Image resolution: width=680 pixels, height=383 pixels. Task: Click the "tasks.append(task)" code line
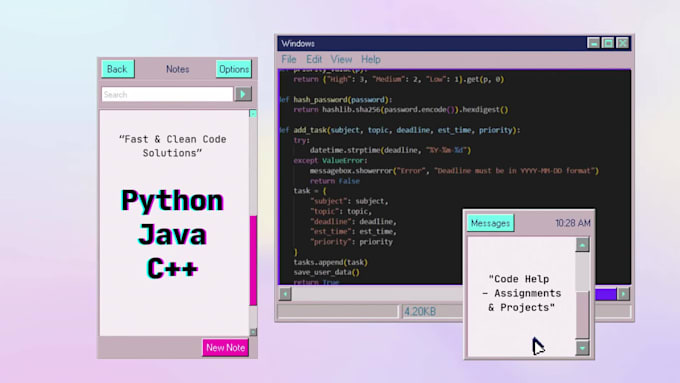330,262
